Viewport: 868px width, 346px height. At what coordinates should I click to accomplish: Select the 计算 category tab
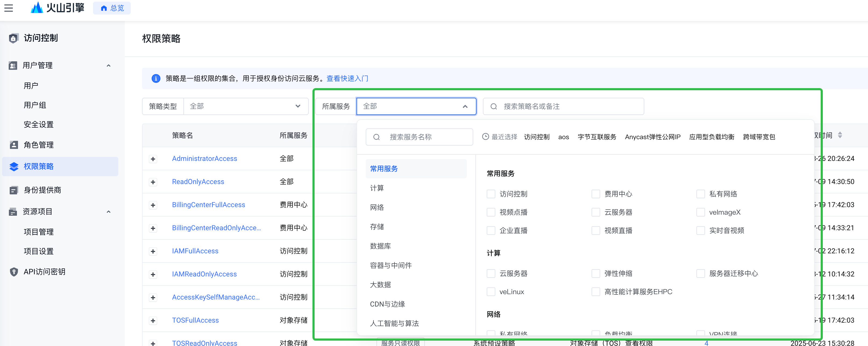(377, 188)
